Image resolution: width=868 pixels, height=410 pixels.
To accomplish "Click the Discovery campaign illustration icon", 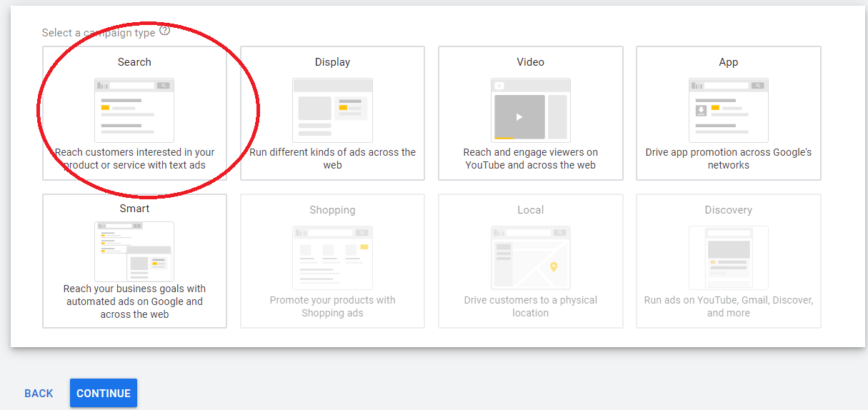I will point(728,257).
